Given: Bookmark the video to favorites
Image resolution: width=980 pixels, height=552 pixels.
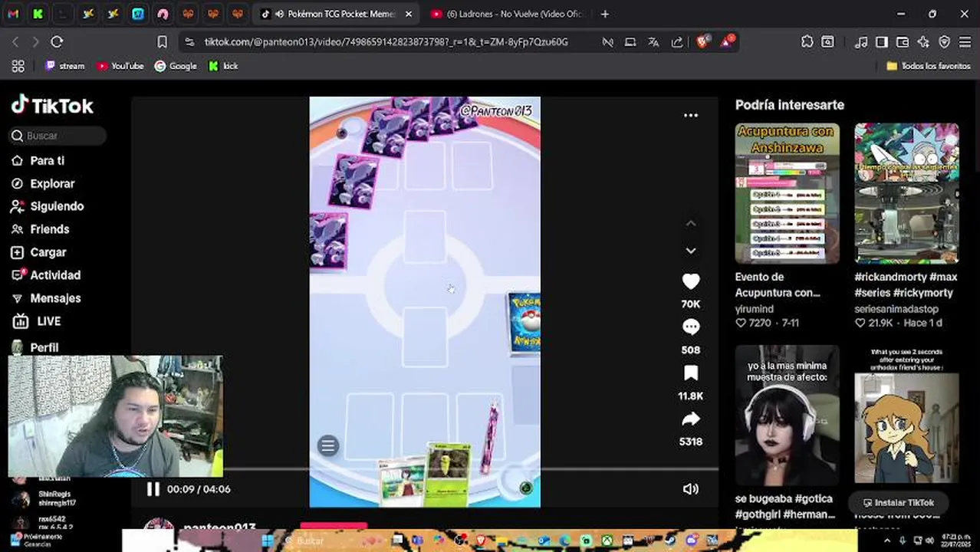Looking at the screenshot, I should (x=690, y=373).
